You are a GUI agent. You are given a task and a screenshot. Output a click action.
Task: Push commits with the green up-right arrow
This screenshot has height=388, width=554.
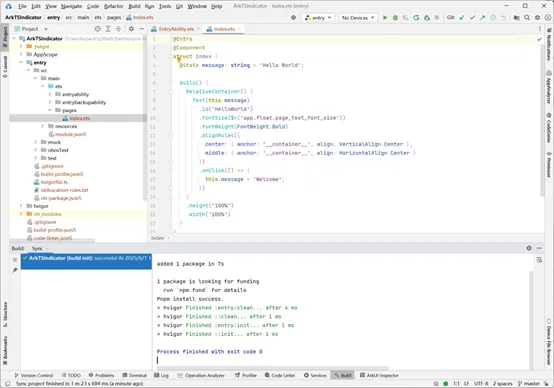click(482, 17)
